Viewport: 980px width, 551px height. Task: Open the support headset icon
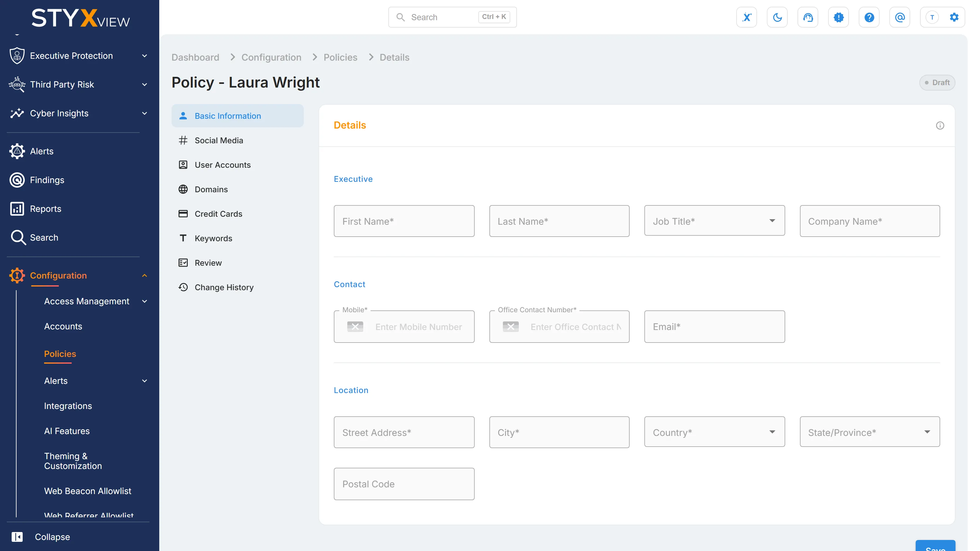tap(808, 17)
